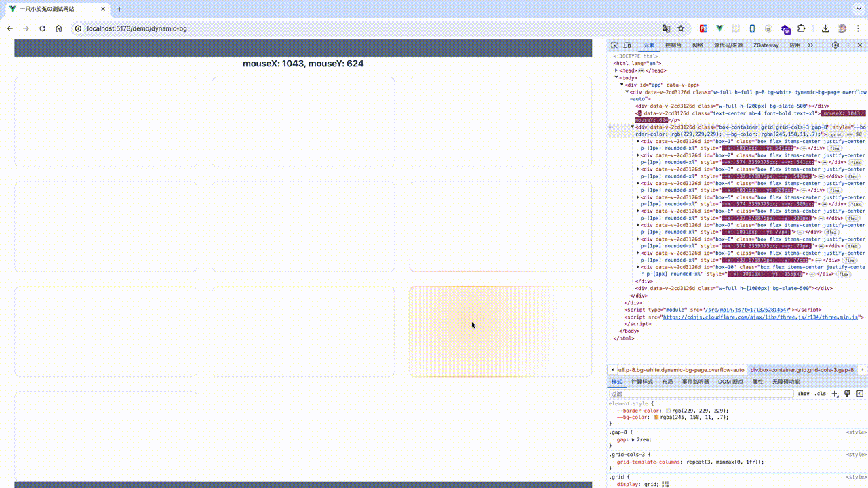Image resolution: width=868 pixels, height=488 pixels.
Task: View site information for localhost
Action: point(78,28)
